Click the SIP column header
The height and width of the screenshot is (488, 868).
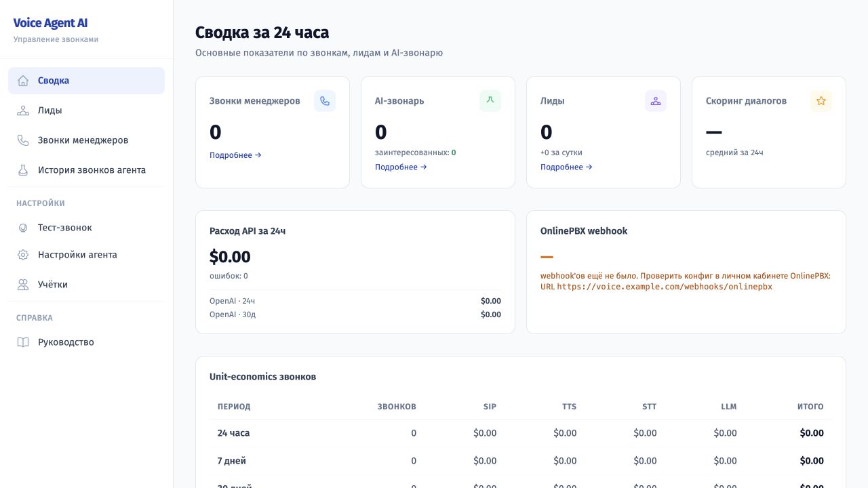pyautogui.click(x=490, y=407)
